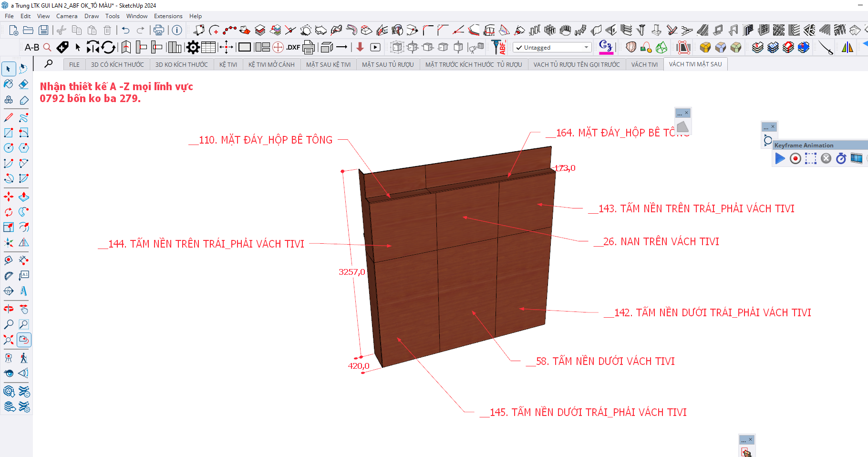
Task: Open the gear settings icon in toolbar
Action: [x=193, y=47]
